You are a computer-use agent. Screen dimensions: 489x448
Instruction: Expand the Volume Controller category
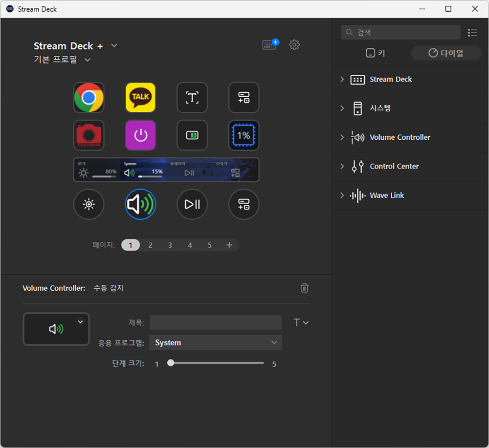tap(342, 137)
